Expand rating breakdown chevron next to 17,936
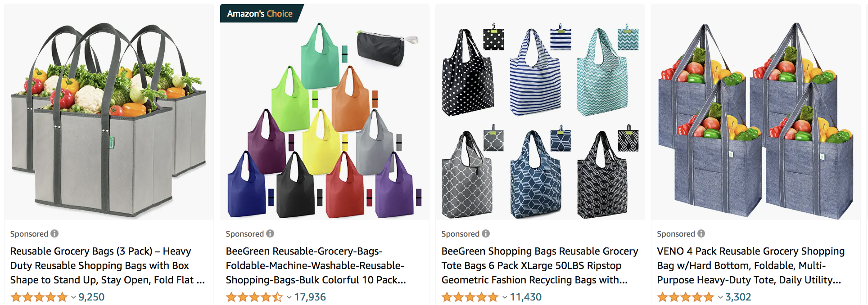This screenshot has width=868, height=305. (289, 297)
